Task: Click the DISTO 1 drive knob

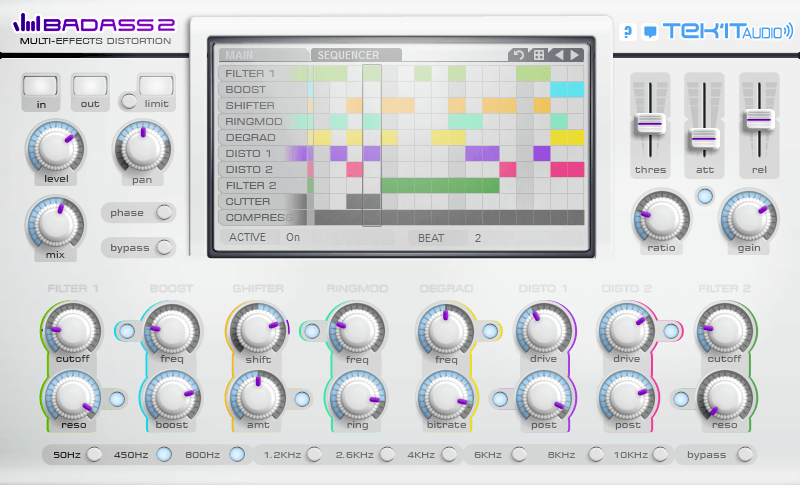Action: (543, 330)
